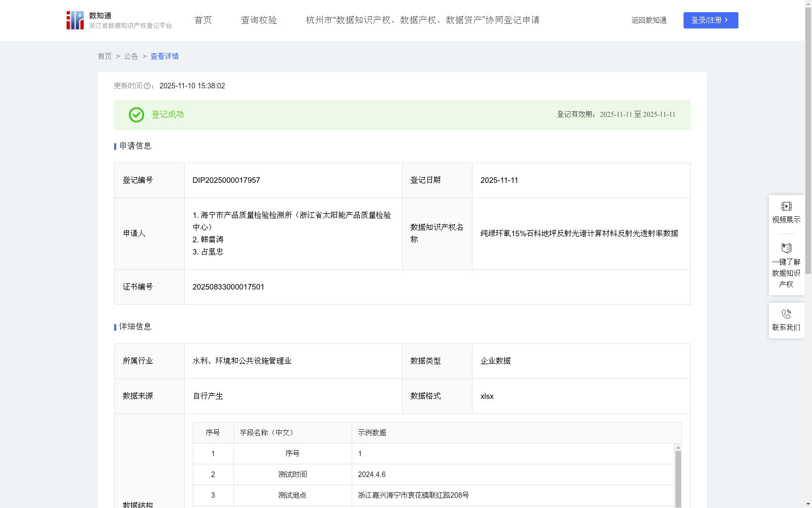812x508 pixels.
Task: Click the 水利、环境和公共设施管理业 industry value
Action: point(242,361)
